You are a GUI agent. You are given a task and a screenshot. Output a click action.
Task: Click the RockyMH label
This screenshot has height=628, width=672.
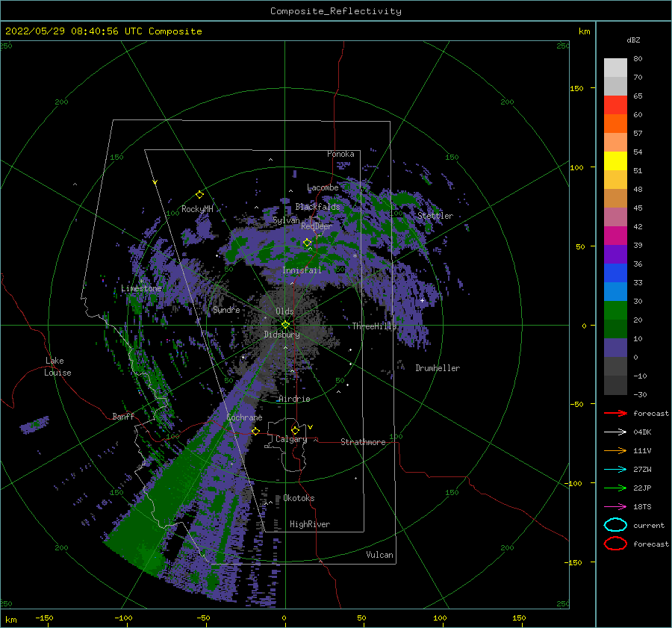(x=197, y=209)
